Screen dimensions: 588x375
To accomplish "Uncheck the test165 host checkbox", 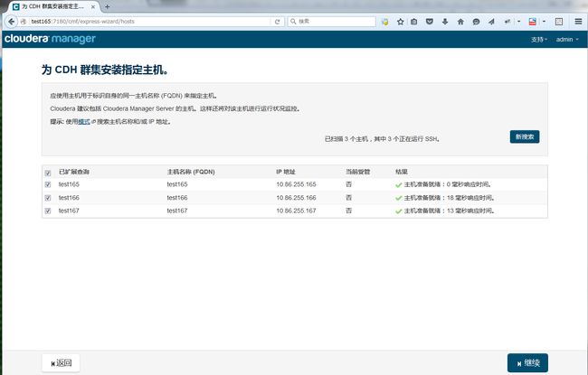I will point(48,184).
